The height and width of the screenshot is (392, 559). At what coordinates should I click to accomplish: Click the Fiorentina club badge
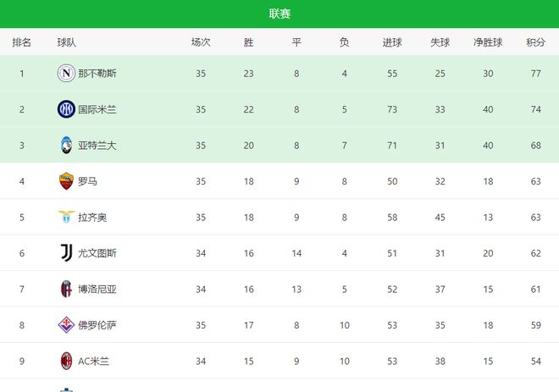tap(66, 324)
